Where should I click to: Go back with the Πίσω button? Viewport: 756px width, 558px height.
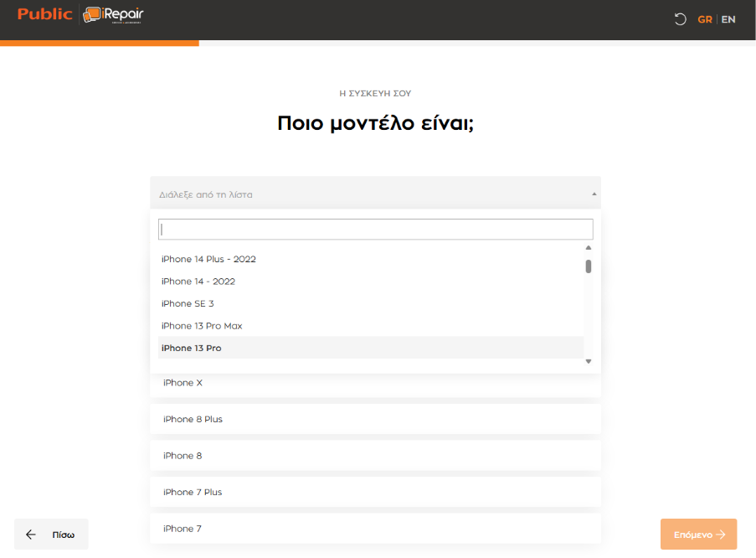pyautogui.click(x=51, y=535)
